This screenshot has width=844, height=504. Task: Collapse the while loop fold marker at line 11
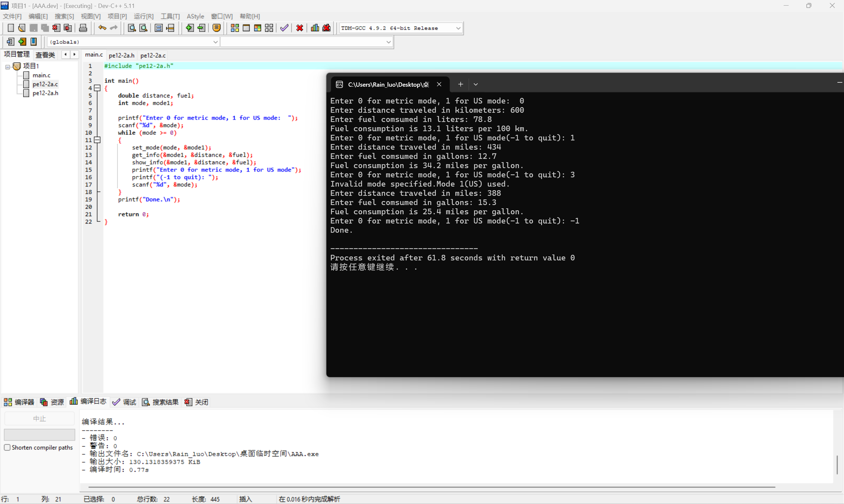98,140
